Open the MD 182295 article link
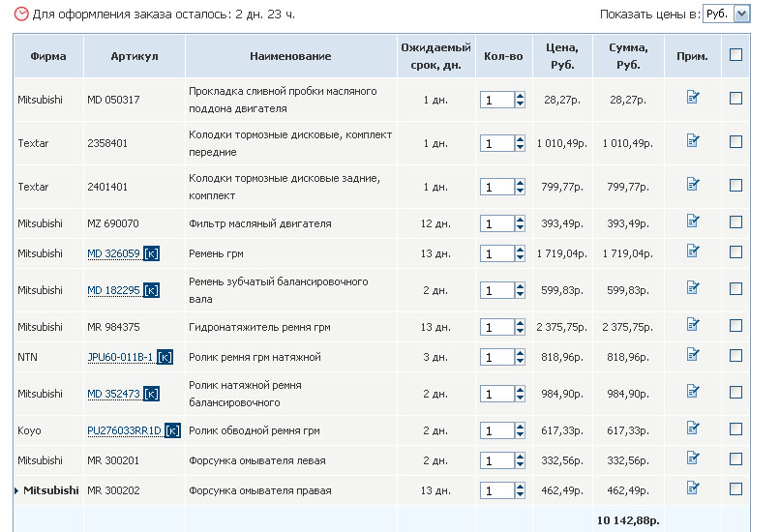 click(x=113, y=290)
